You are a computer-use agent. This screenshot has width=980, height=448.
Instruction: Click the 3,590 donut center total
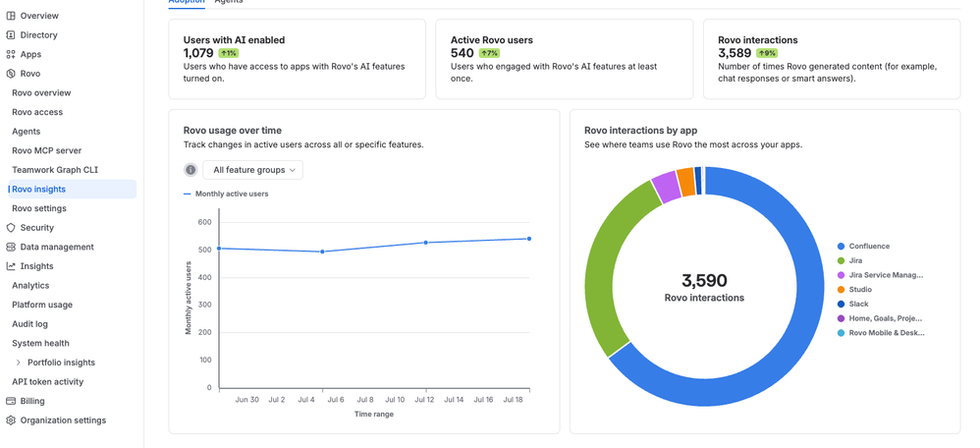point(704,280)
